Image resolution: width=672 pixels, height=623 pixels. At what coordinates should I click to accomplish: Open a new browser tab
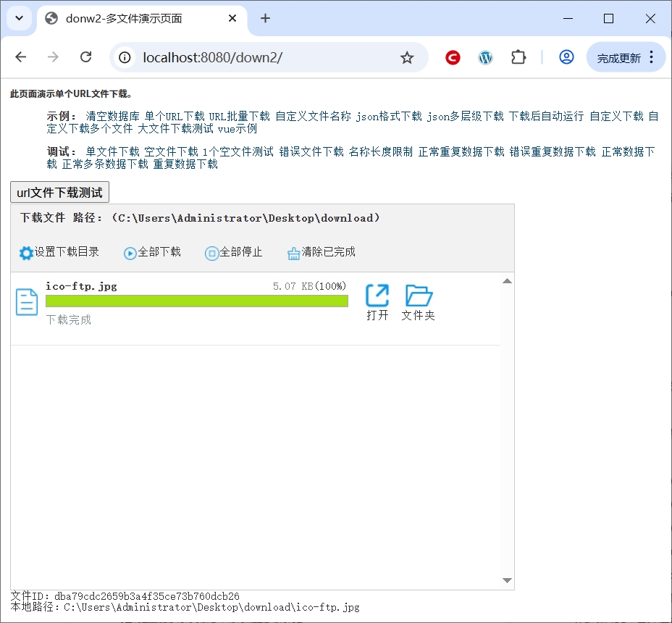click(x=265, y=19)
